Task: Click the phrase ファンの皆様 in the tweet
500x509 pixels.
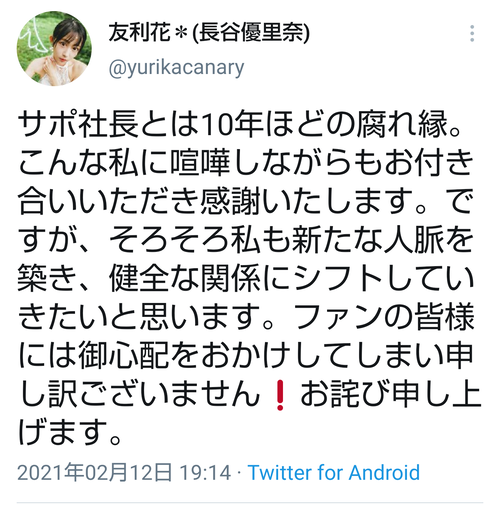Action: [383, 317]
